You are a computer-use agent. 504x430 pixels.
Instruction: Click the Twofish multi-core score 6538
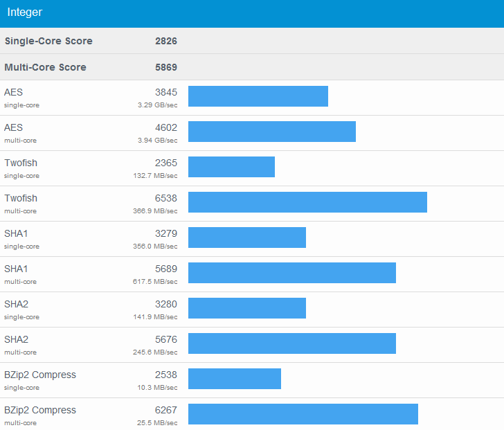click(x=166, y=198)
